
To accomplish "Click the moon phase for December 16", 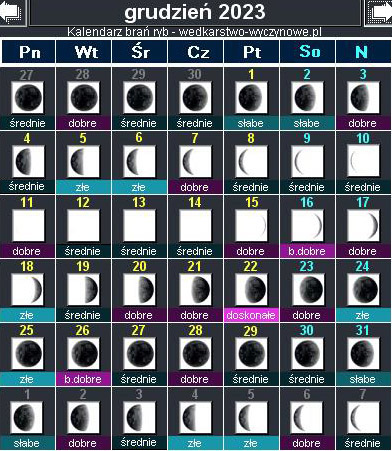I will point(307,226).
